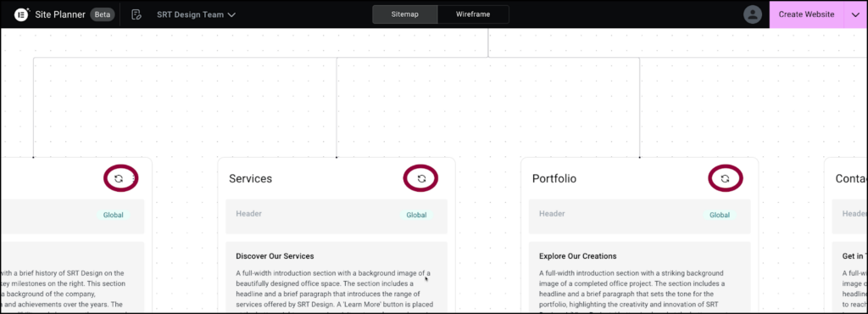The width and height of the screenshot is (868, 314).
Task: Regenerate the Portfolio page
Action: point(725,178)
